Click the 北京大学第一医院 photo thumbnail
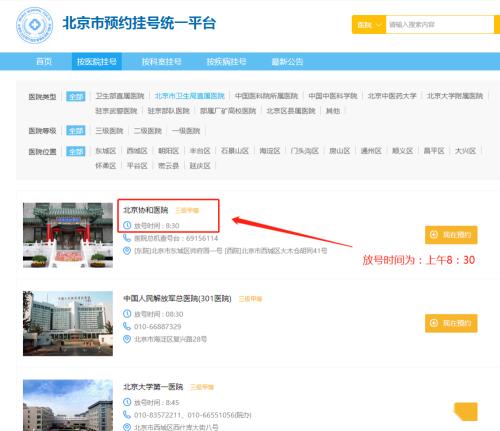 68,405
